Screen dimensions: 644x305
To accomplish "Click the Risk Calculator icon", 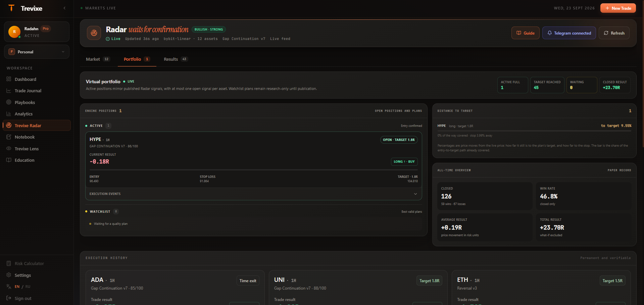I will point(9,263).
